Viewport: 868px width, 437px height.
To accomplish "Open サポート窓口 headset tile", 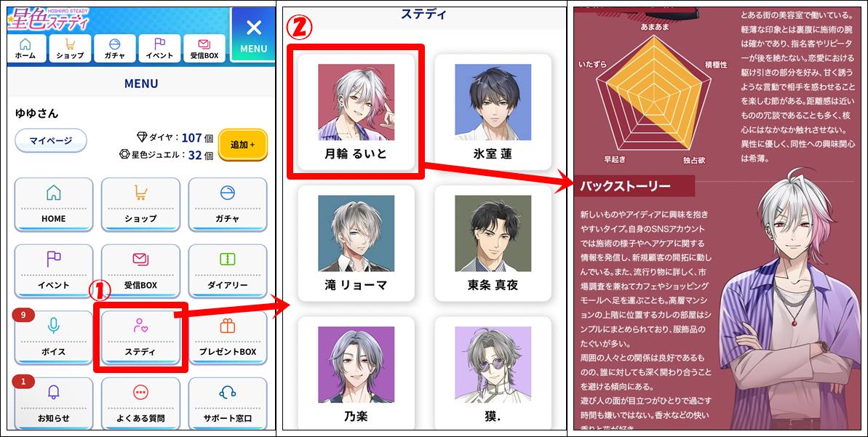I will pyautogui.click(x=228, y=404).
